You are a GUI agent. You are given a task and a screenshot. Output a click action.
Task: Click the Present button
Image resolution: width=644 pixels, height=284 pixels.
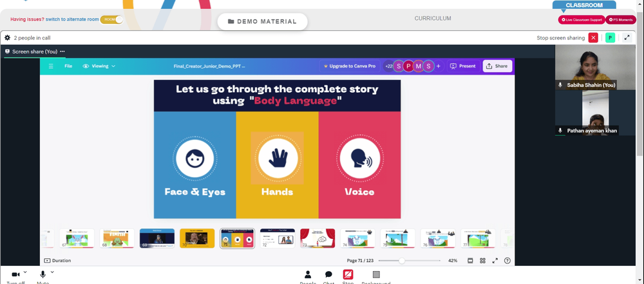click(x=463, y=66)
